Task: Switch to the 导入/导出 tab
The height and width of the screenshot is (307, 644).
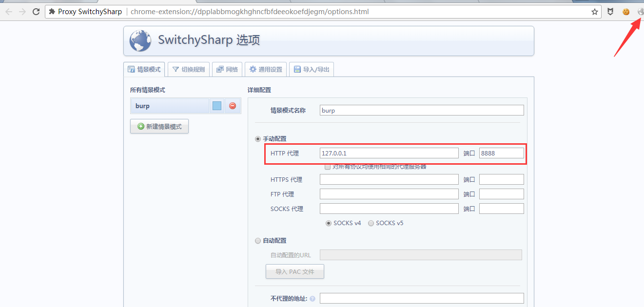Action: [312, 70]
